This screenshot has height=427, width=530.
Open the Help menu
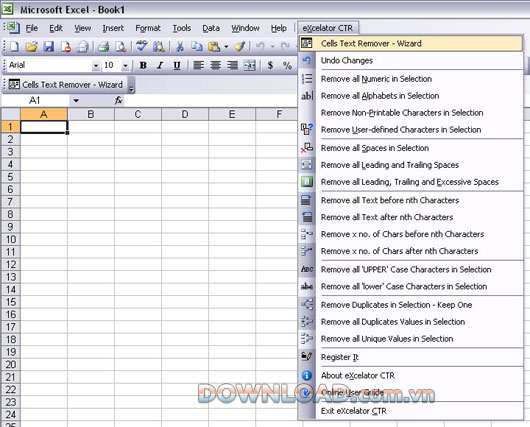[279, 28]
